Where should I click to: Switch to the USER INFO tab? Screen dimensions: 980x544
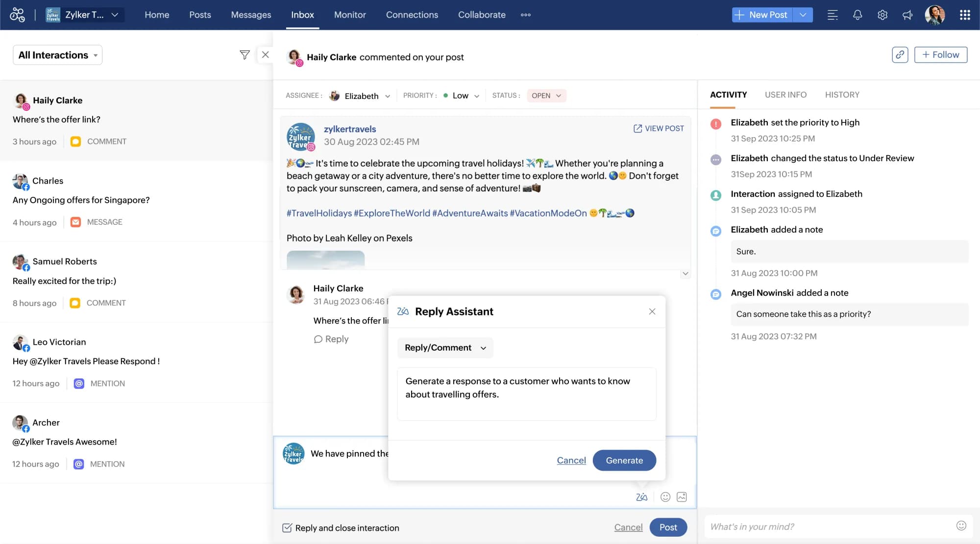pos(785,95)
